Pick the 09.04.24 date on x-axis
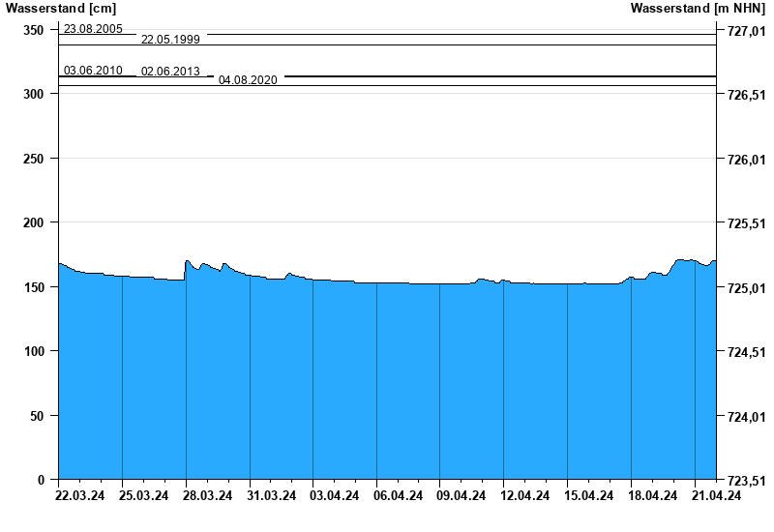The height and width of the screenshot is (532, 774). click(x=461, y=496)
